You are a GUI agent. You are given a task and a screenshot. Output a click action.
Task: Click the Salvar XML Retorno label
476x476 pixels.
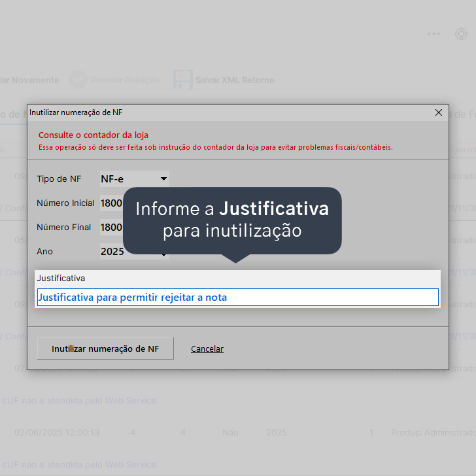click(x=235, y=80)
